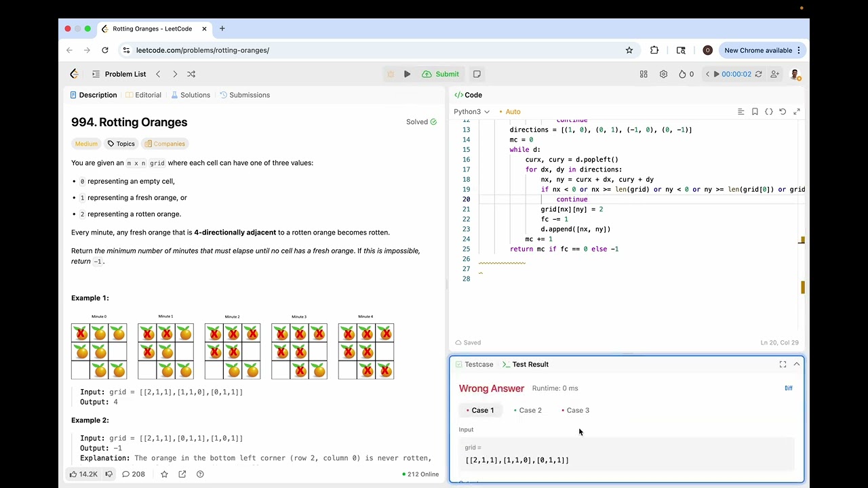
Task: Reset code to default with undo icon
Action: tap(783, 111)
